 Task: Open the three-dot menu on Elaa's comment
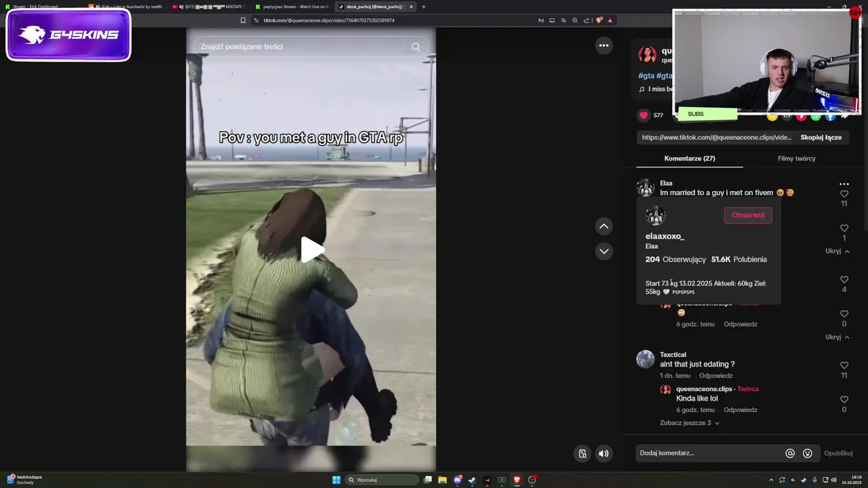click(844, 184)
